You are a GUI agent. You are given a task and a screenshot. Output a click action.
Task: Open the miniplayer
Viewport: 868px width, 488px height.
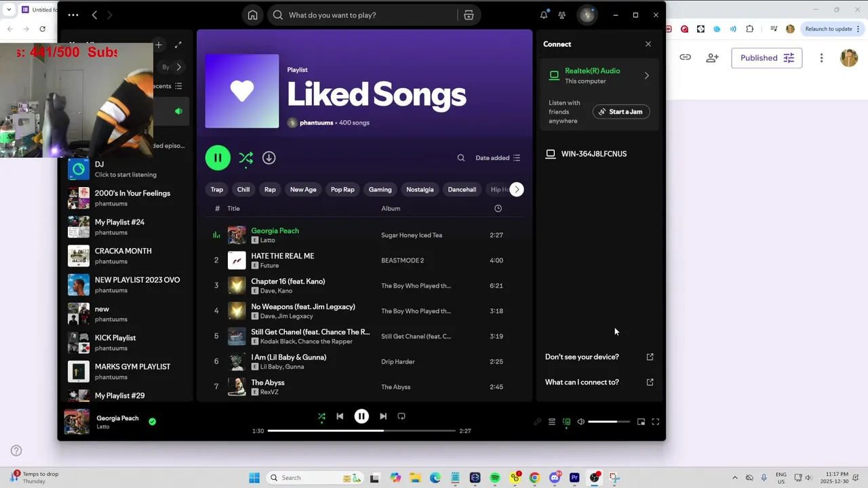coord(641,422)
